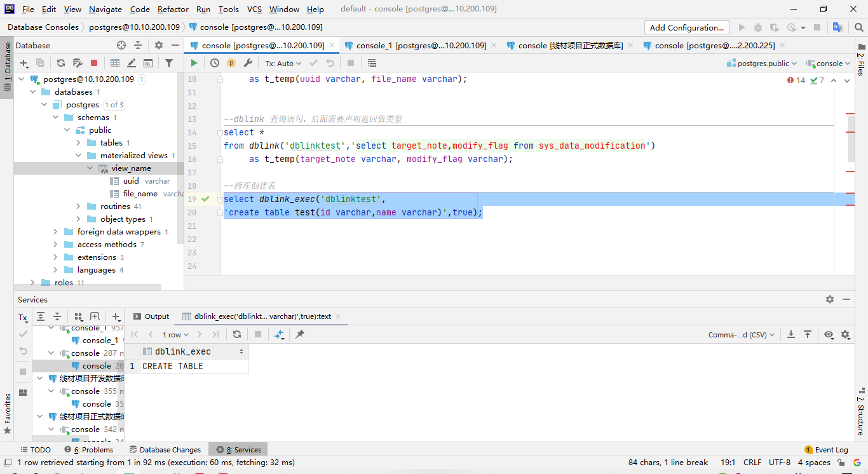Open the Tx: Auto dropdown
The height and width of the screenshot is (474, 868).
(x=282, y=63)
